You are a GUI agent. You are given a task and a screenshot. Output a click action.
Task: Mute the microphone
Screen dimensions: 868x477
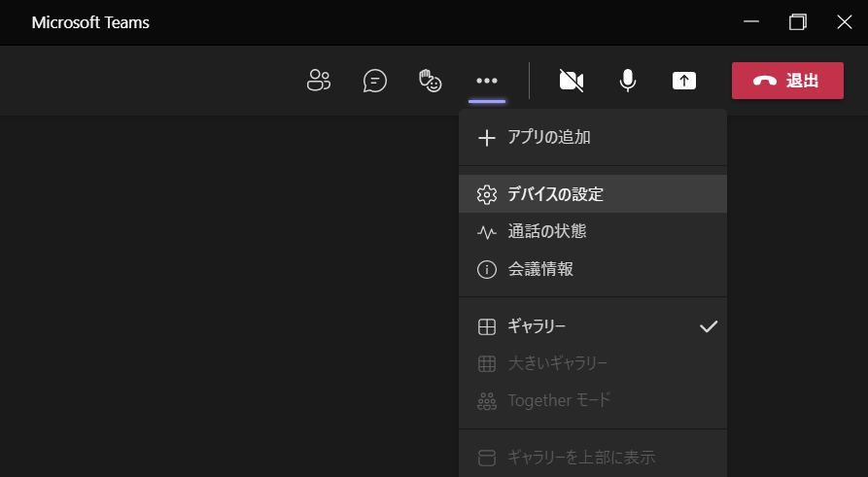coord(627,81)
